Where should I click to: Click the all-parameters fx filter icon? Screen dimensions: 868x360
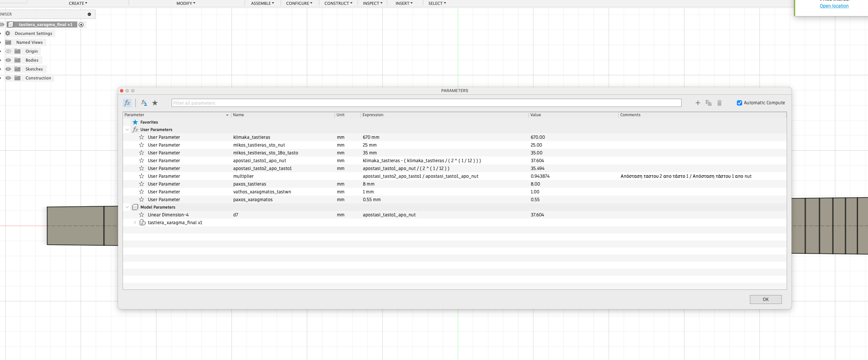[x=127, y=103]
